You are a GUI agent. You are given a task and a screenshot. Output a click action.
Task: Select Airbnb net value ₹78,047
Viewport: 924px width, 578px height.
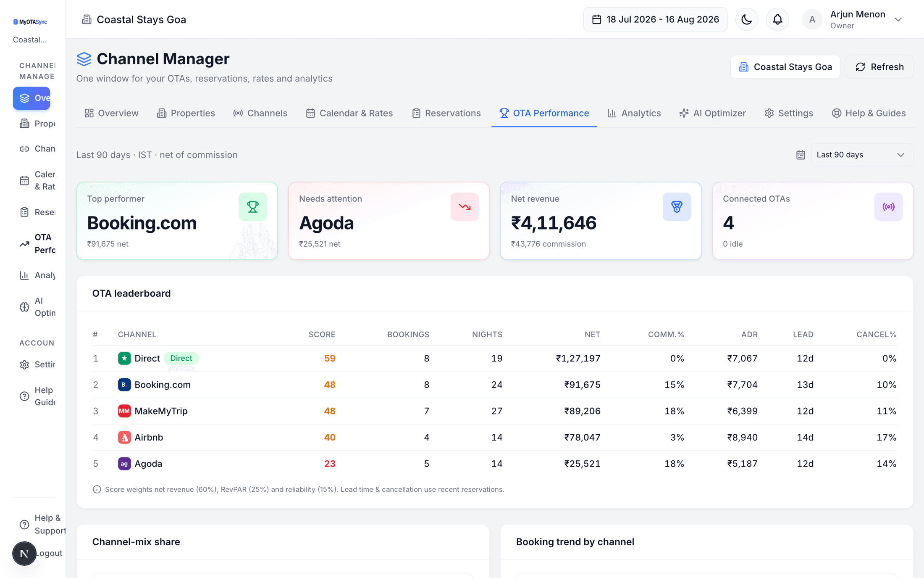pyautogui.click(x=582, y=437)
